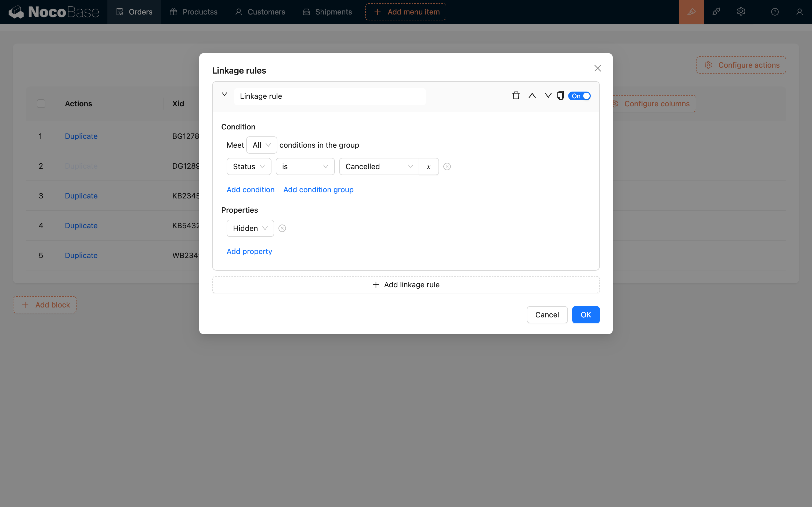Click the Linkage rule name field

(x=329, y=96)
